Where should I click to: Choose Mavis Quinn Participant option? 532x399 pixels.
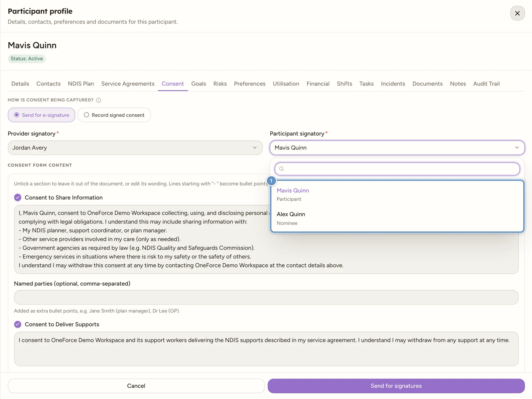click(397, 195)
